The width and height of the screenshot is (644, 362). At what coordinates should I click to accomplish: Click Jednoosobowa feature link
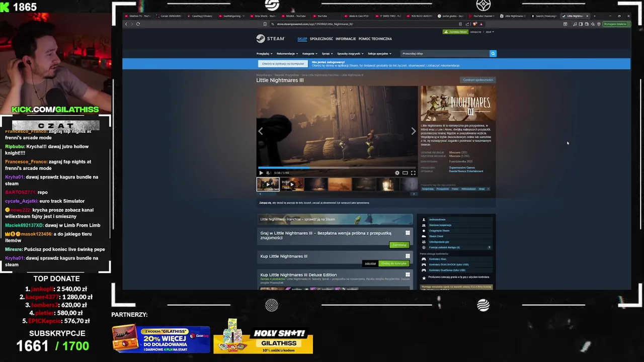point(437,220)
